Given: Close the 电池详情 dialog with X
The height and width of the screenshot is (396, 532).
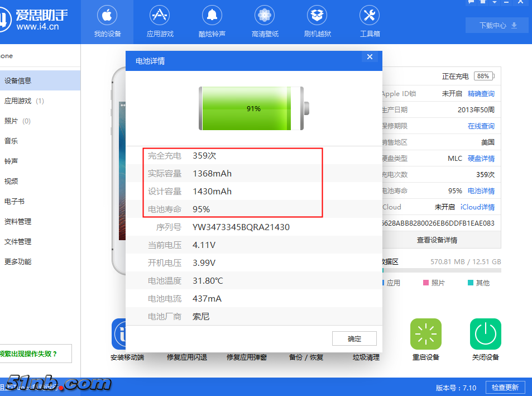Looking at the screenshot, I should (369, 57).
